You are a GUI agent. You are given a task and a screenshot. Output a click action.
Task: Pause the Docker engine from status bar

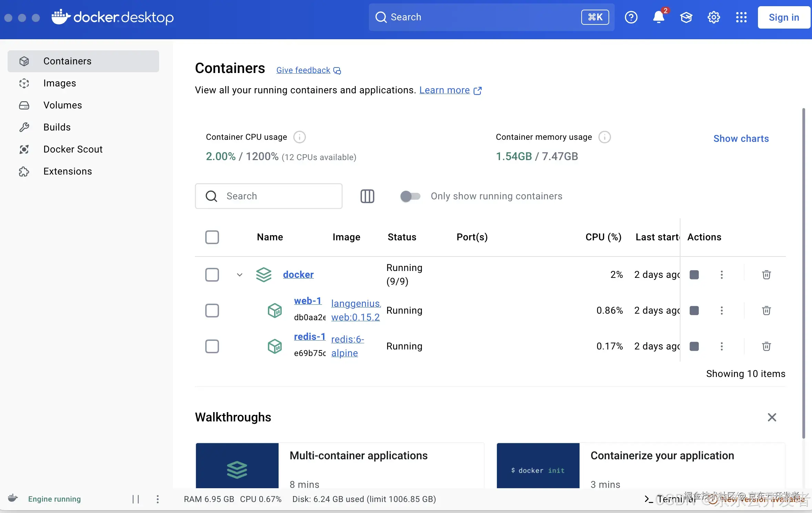click(x=136, y=499)
